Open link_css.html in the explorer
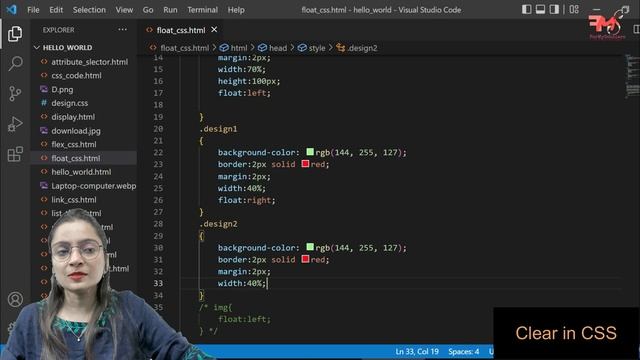The width and height of the screenshot is (640, 360). 73,200
